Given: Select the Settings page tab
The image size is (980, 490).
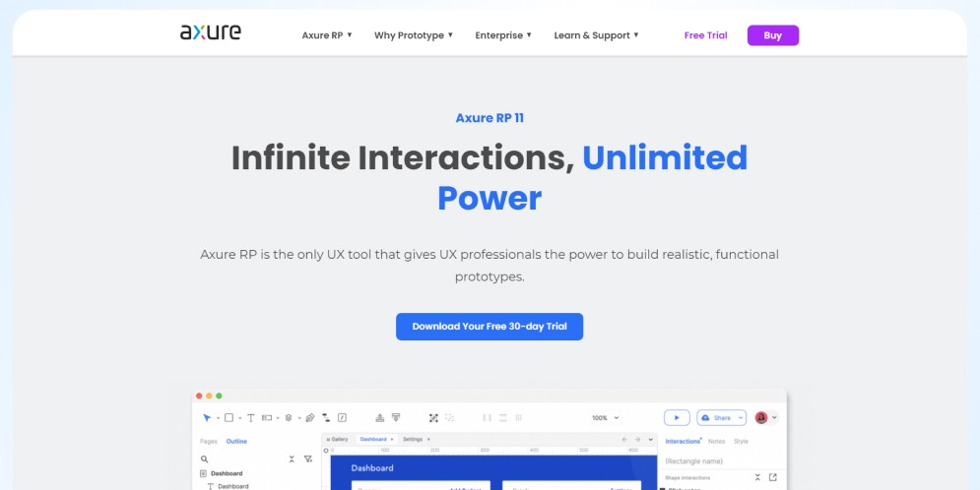Looking at the screenshot, I should tap(413, 440).
